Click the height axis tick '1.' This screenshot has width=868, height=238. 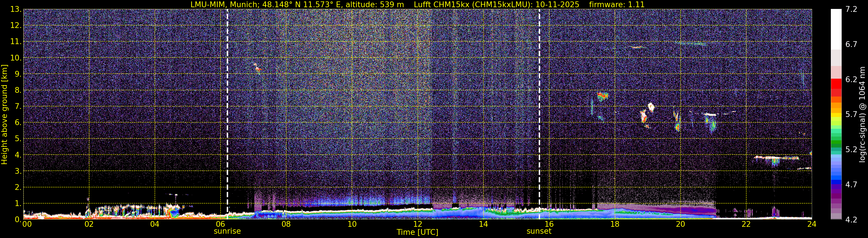18,204
